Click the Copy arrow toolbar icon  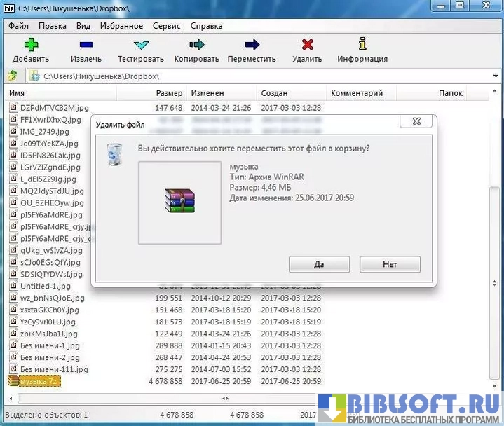pos(197,46)
